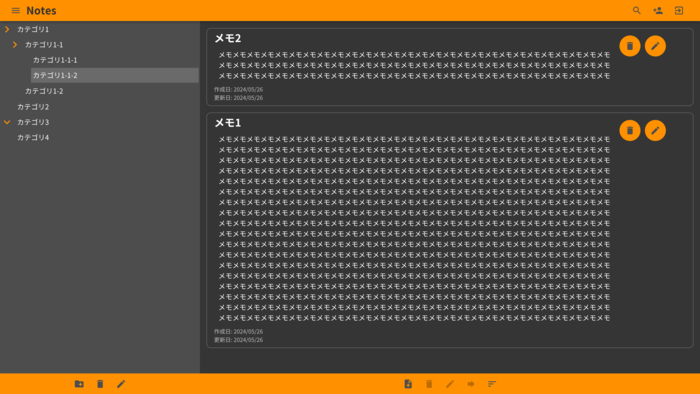This screenshot has width=700, height=394.
Task: Select カテゴリ4 in the tree
Action: (33, 137)
